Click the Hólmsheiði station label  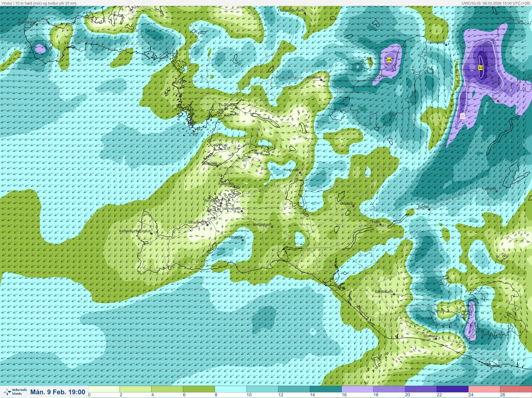pyautogui.click(x=232, y=209)
